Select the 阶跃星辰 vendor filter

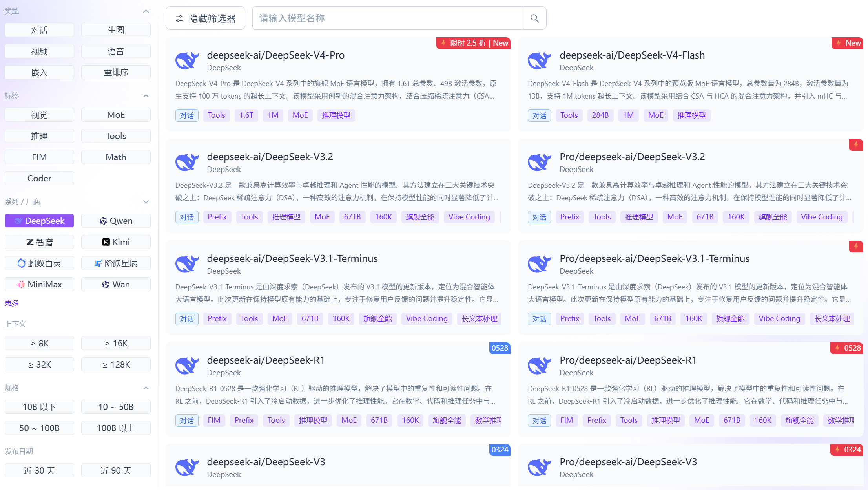[x=116, y=263]
